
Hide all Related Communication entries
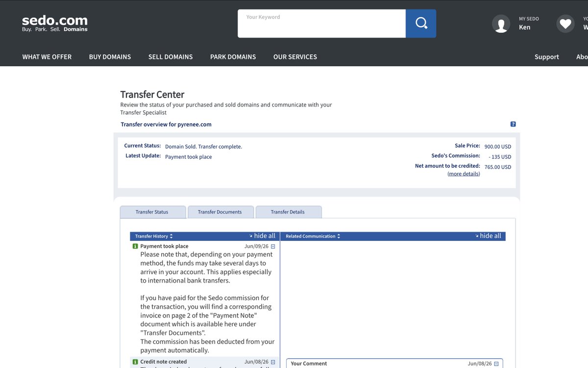click(x=488, y=236)
